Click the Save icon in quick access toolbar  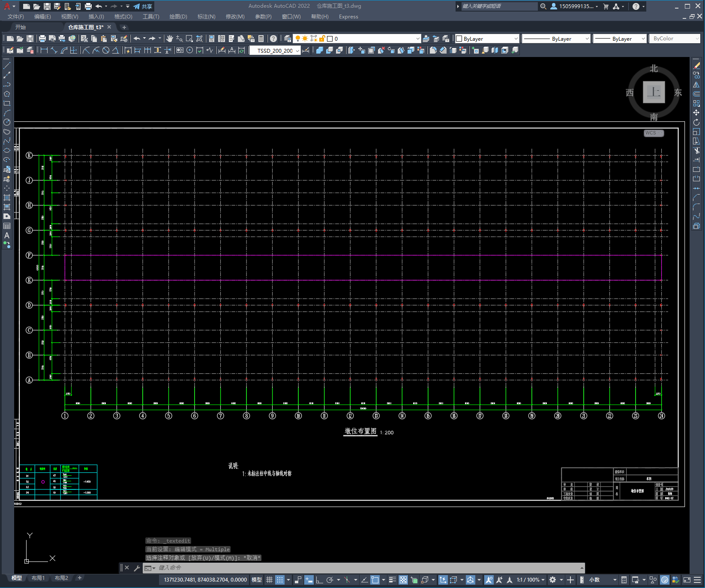tap(47, 6)
